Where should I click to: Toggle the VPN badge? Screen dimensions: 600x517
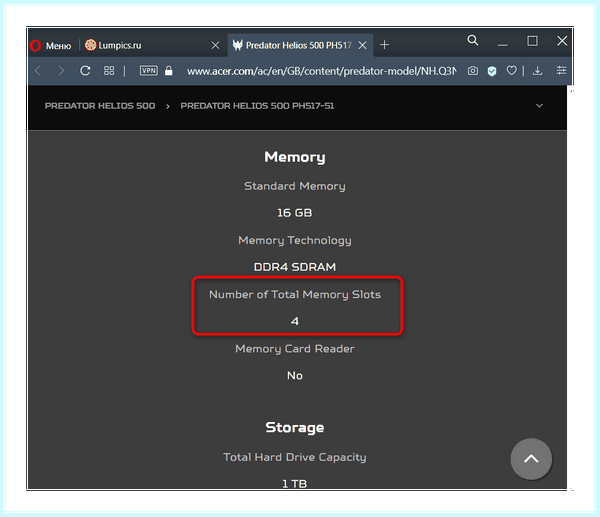pos(148,71)
